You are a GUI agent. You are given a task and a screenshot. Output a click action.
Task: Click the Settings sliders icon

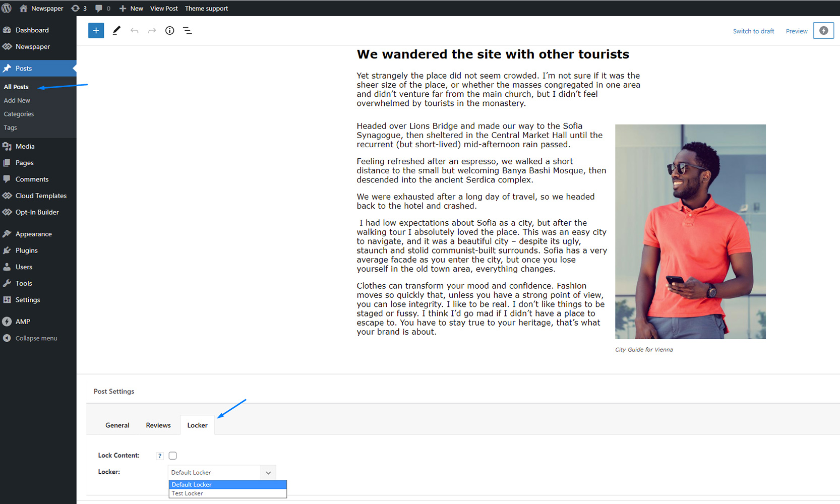(x=7, y=299)
